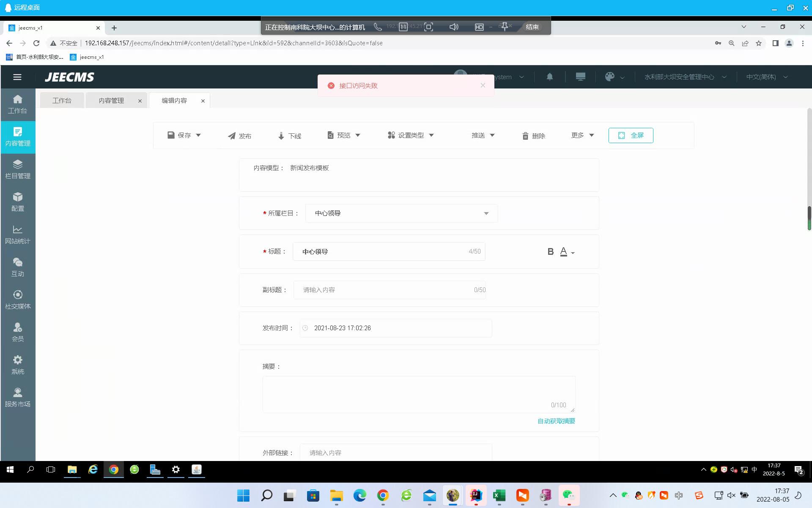Open 栏目管理 in the sidebar
The width and height of the screenshot is (812, 508).
17,169
